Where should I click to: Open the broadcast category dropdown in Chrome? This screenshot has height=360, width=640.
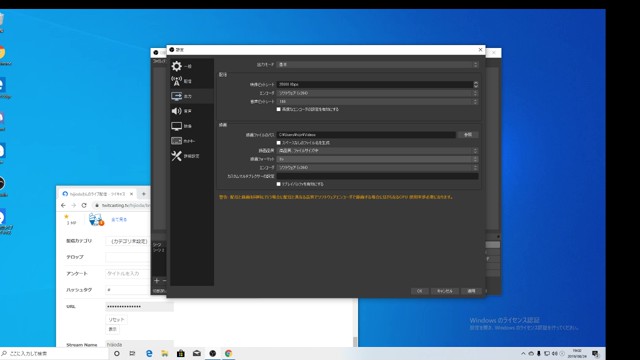tap(128, 241)
